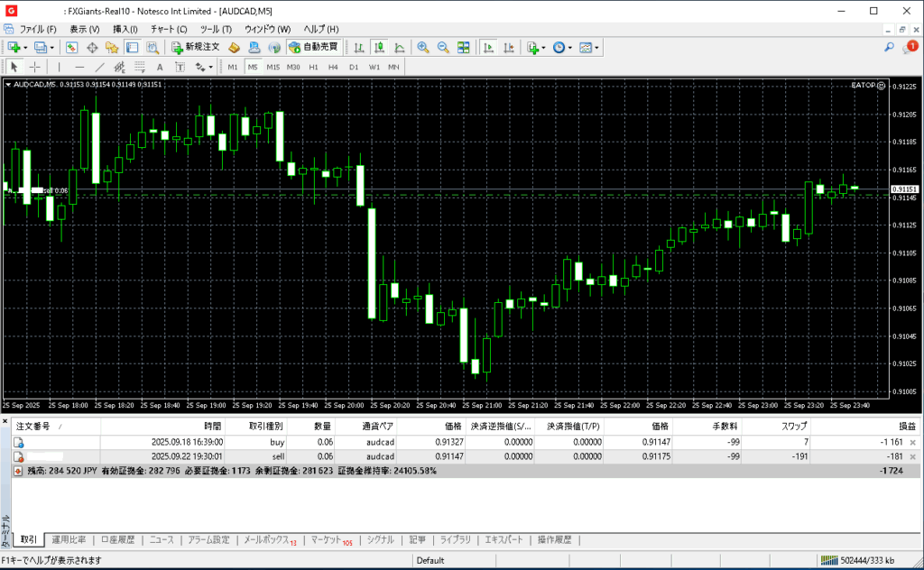The width and height of the screenshot is (924, 570).
Task: Switch to the 口座履歴 account history tab
Action: click(117, 539)
